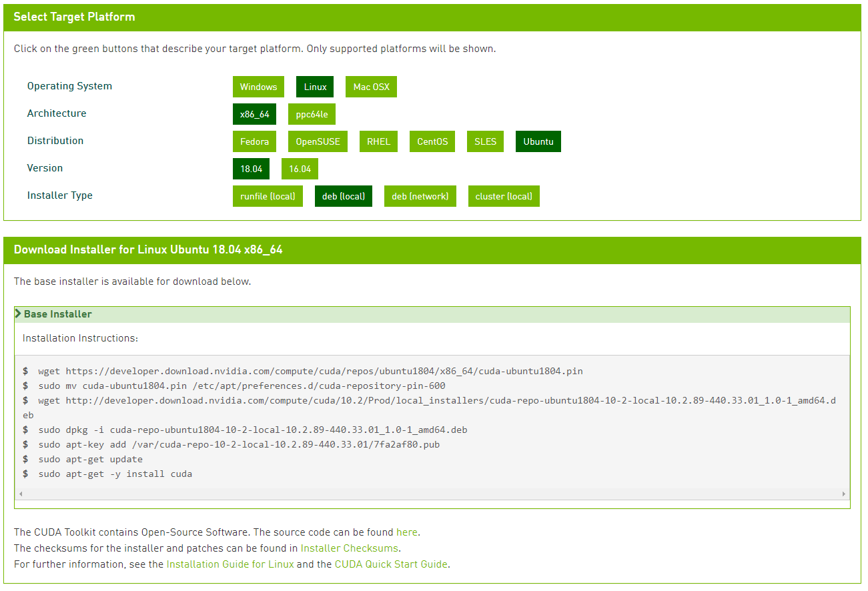Click the horizontal scrollbar track under commands
Image resolution: width=868 pixels, height=591 pixels.
tap(432, 494)
